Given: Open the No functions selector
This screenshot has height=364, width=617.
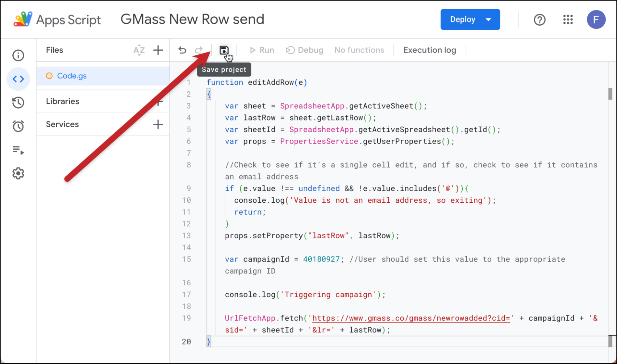Looking at the screenshot, I should tap(359, 50).
